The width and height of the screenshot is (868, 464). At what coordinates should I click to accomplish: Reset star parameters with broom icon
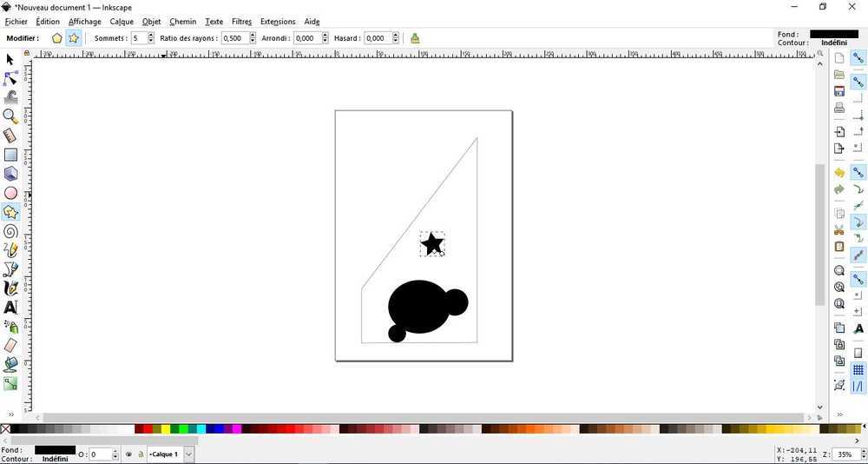[415, 38]
